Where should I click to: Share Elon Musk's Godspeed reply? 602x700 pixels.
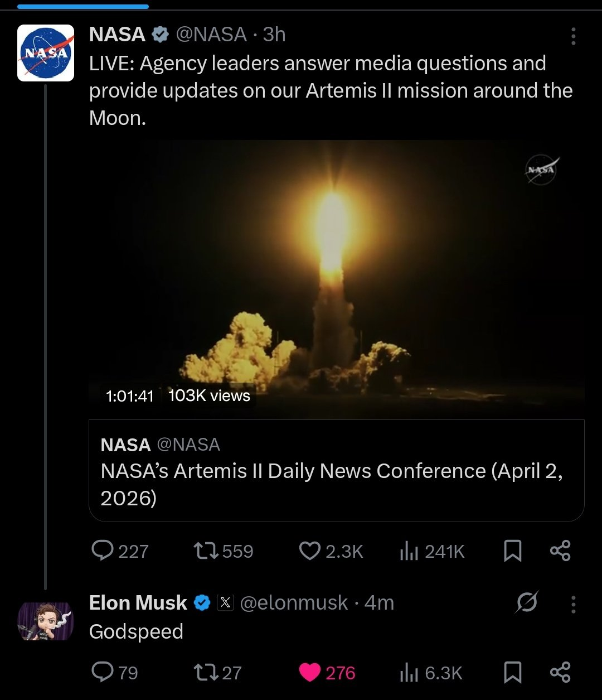point(560,672)
